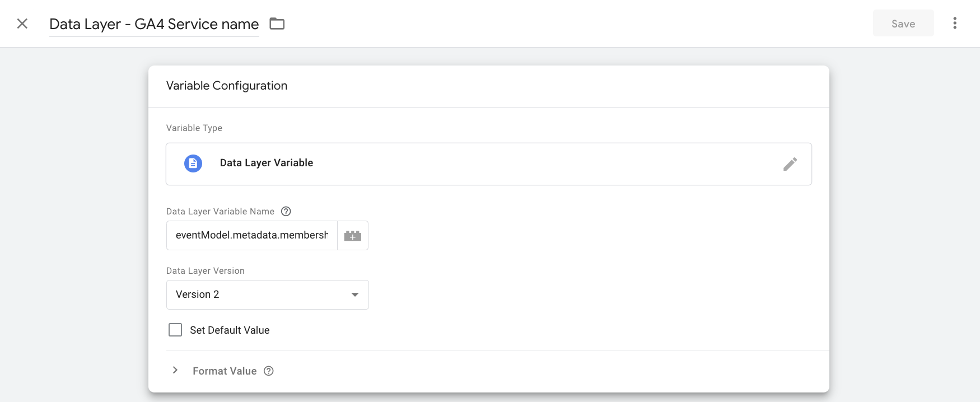Open the three-dot more actions menu
This screenshot has width=980, height=402.
tap(955, 24)
